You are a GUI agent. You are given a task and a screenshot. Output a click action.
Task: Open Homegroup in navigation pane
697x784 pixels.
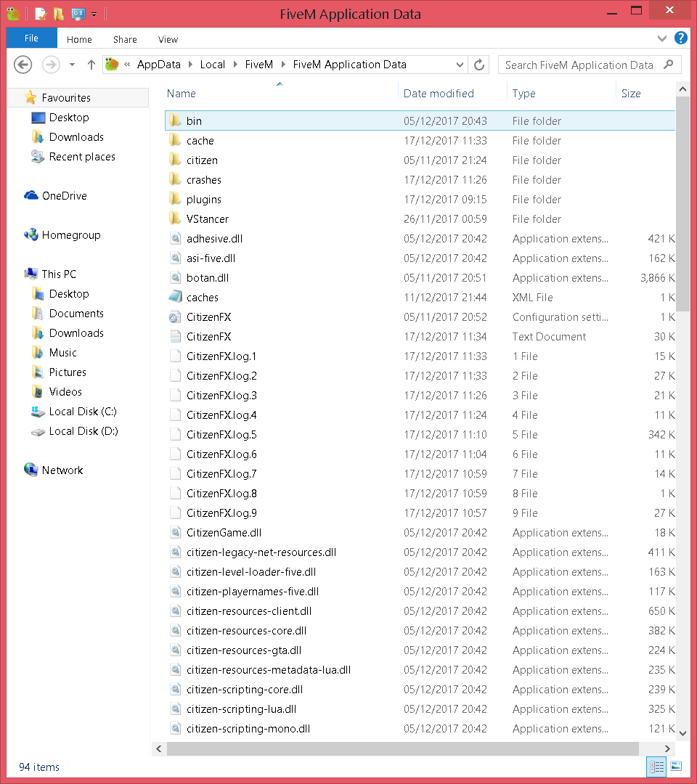point(62,235)
